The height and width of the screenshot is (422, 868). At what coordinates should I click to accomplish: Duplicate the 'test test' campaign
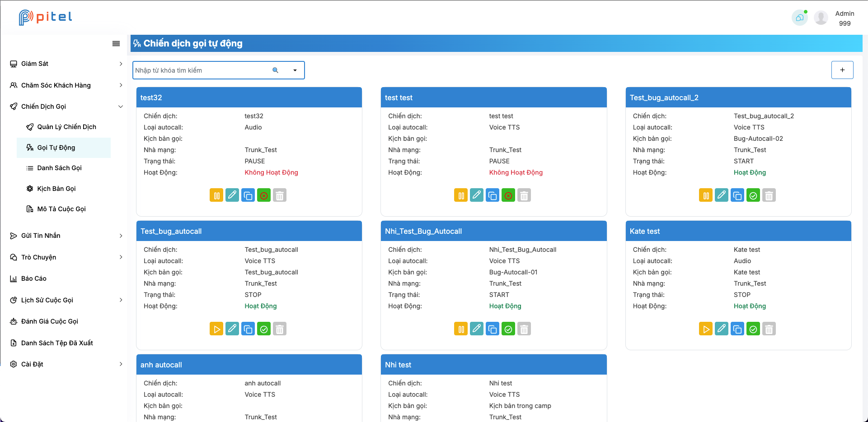[493, 195]
